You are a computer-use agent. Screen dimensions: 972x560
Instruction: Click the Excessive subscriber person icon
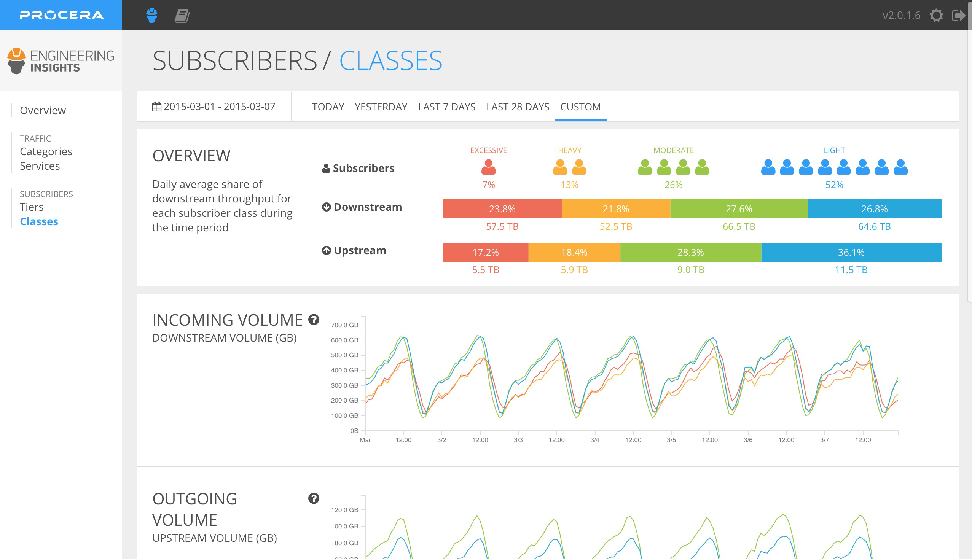[x=489, y=167]
